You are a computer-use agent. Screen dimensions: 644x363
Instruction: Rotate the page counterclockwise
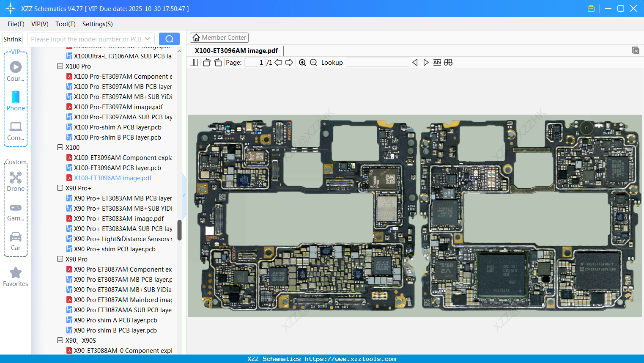pos(206,62)
